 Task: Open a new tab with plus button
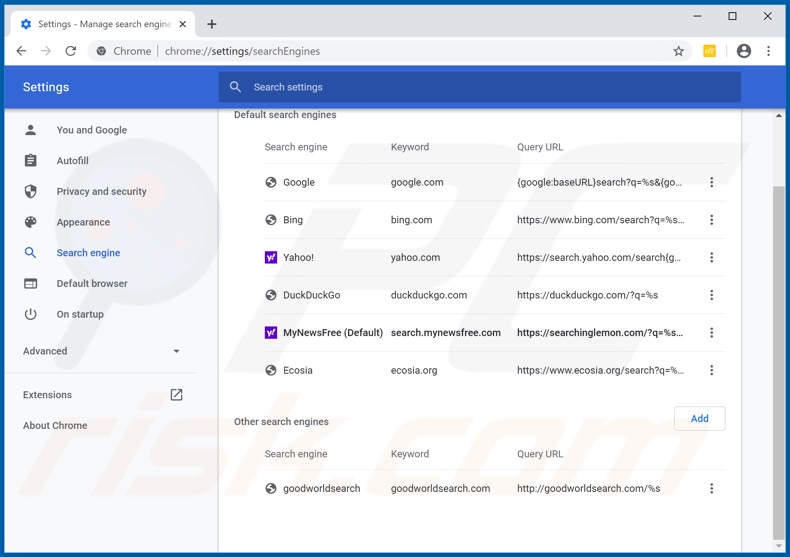[212, 24]
